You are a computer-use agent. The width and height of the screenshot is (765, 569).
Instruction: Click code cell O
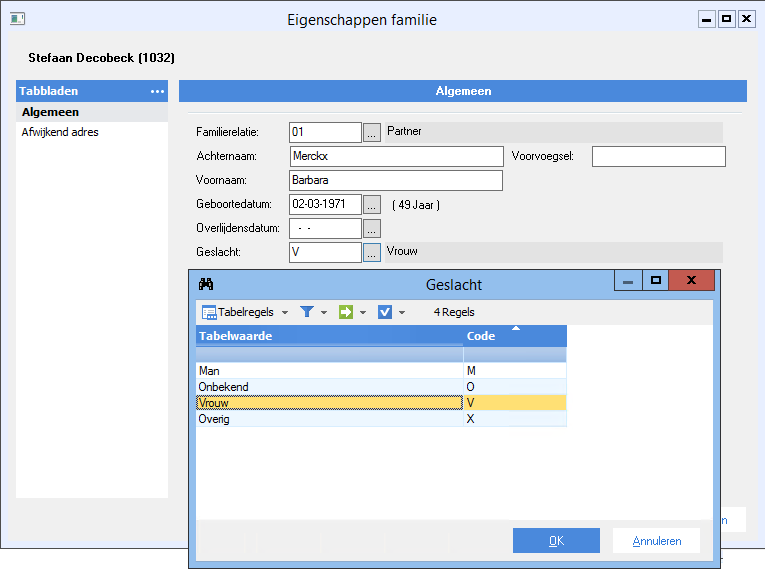coord(515,387)
